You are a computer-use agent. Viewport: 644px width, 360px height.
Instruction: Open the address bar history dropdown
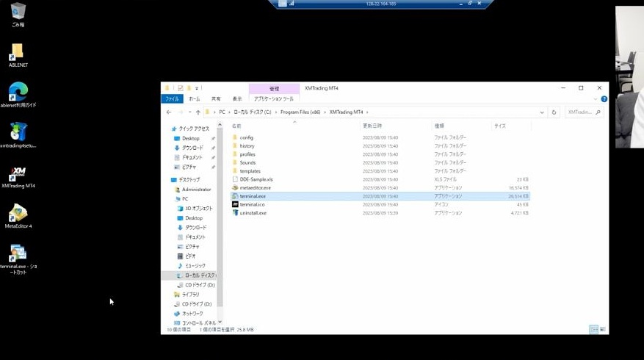542,112
